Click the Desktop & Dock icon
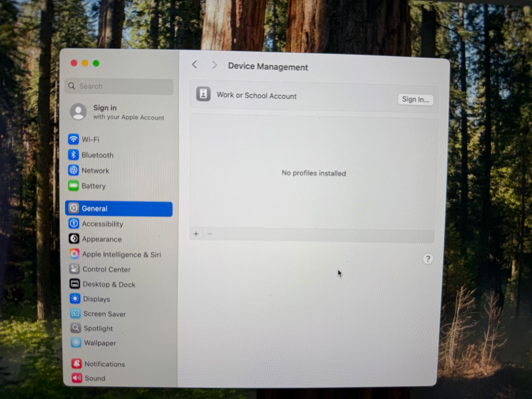Screen dimensions: 532x399 coord(75,284)
